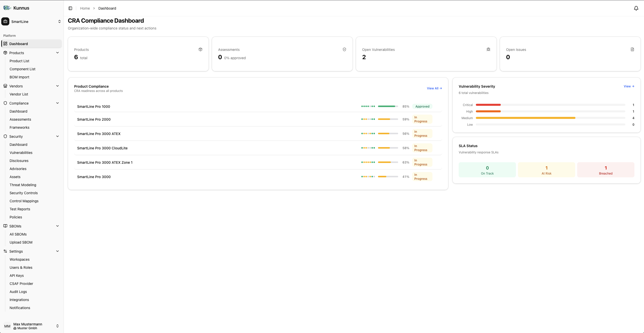Open the notification bell
644x333 pixels.
point(636,8)
